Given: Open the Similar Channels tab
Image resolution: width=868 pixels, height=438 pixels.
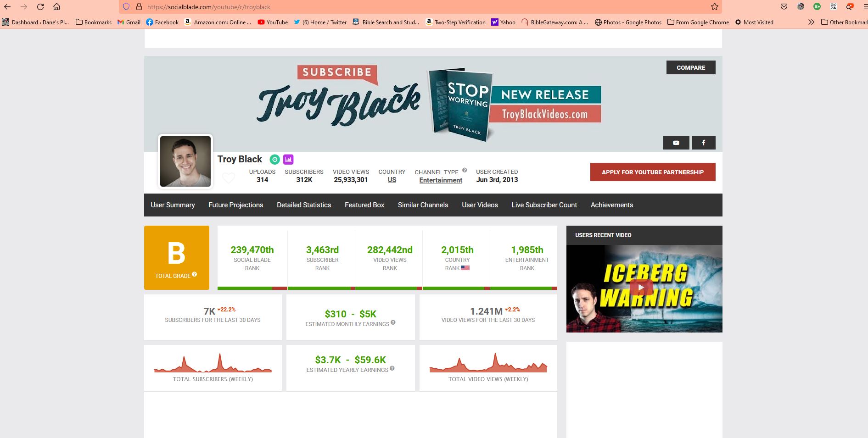Looking at the screenshot, I should click(x=423, y=205).
